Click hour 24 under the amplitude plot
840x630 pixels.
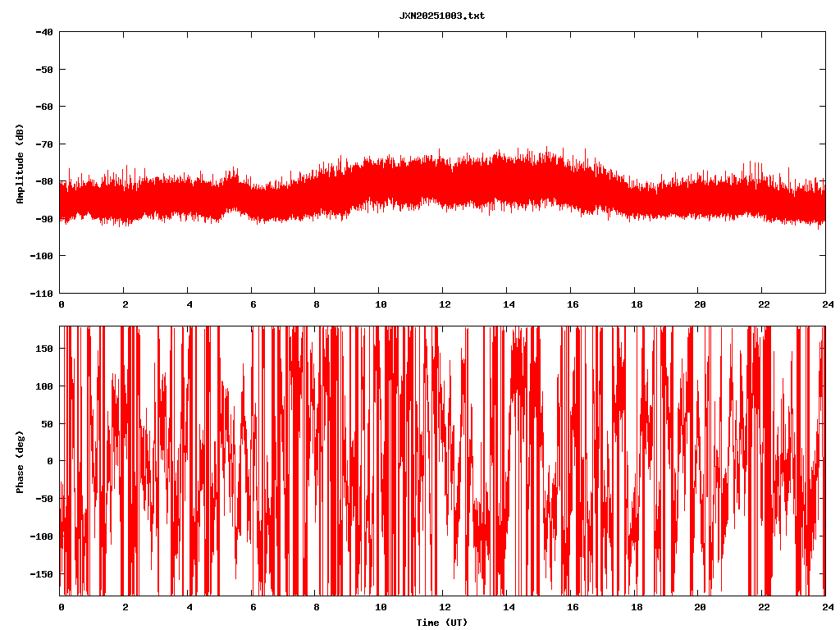pos(825,304)
